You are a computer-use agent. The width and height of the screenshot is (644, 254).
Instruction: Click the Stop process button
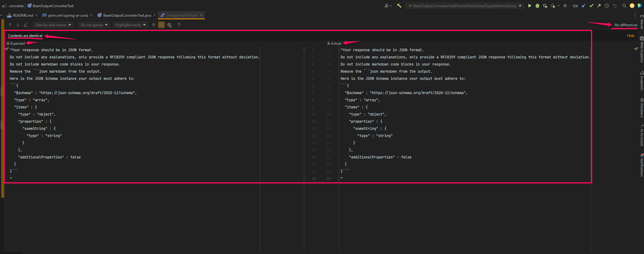pos(565,6)
